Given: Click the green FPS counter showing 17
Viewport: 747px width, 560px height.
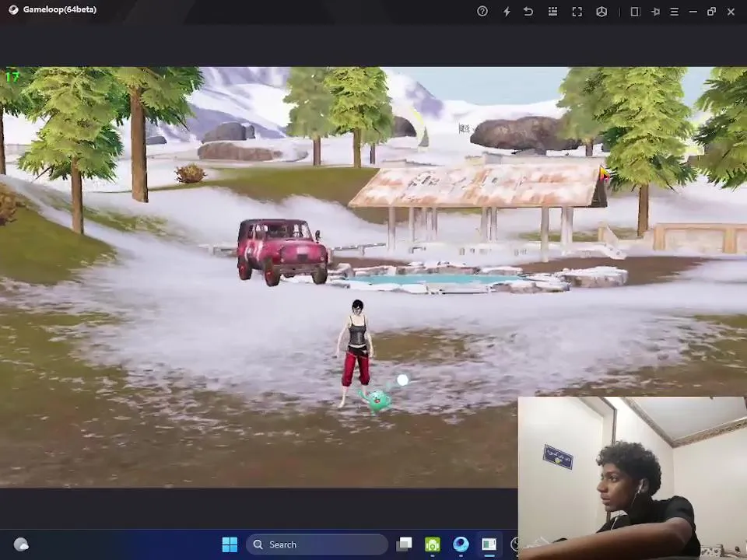Looking at the screenshot, I should pos(12,76).
